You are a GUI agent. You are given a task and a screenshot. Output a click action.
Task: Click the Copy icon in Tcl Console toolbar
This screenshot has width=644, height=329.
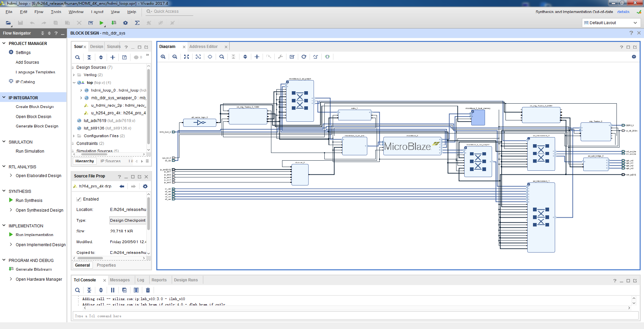pyautogui.click(x=124, y=290)
